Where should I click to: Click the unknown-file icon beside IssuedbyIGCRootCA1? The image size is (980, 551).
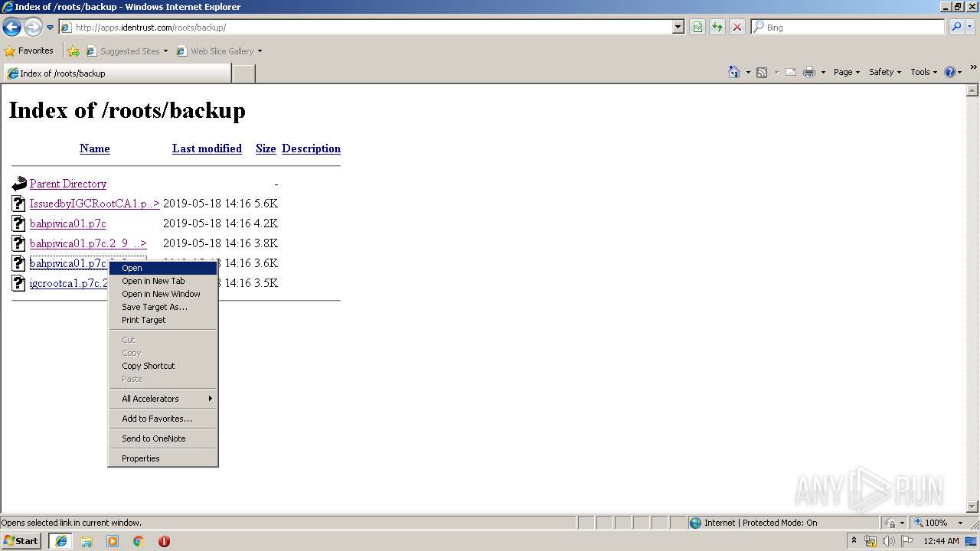[19, 204]
